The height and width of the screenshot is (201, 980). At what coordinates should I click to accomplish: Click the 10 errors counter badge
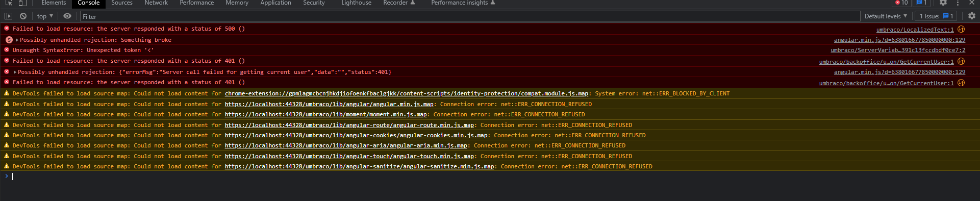click(x=902, y=3)
